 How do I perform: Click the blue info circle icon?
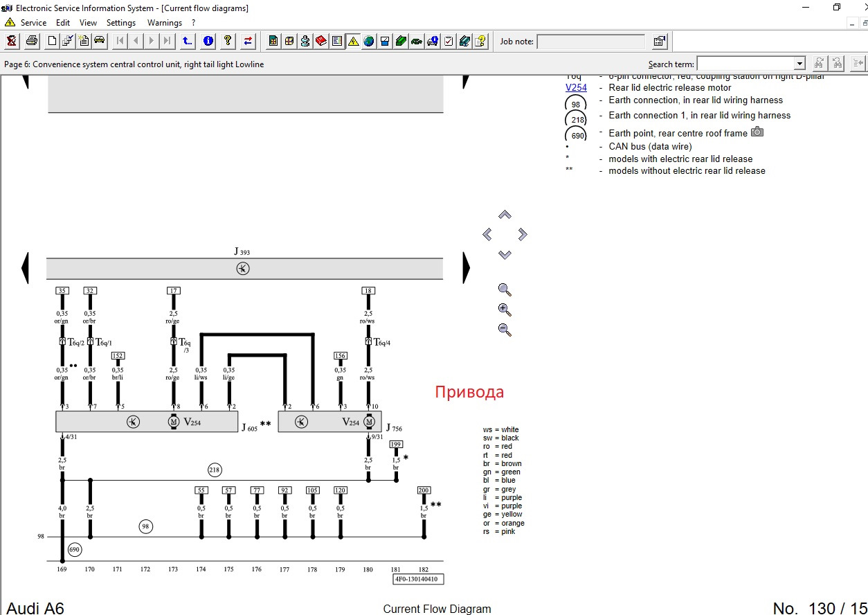coord(208,41)
